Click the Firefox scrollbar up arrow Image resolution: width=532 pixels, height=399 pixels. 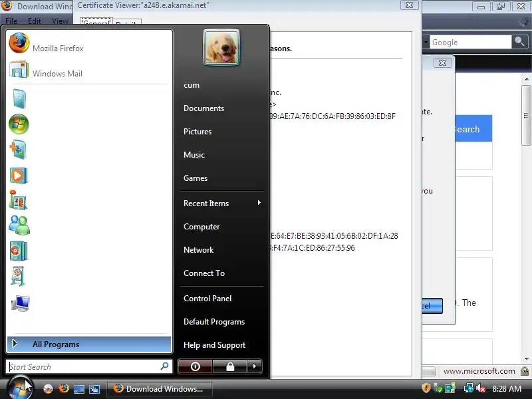pyautogui.click(x=526, y=79)
